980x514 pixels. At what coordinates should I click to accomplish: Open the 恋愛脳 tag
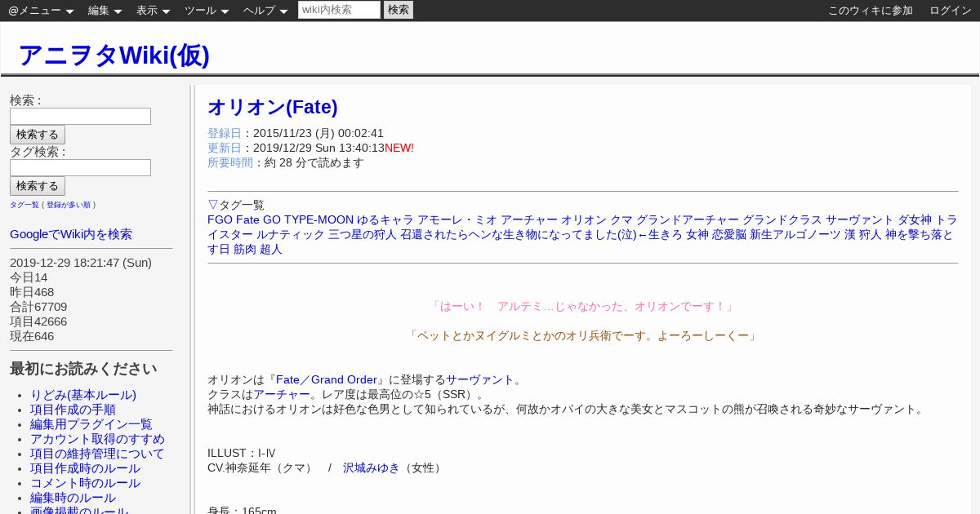[729, 234]
